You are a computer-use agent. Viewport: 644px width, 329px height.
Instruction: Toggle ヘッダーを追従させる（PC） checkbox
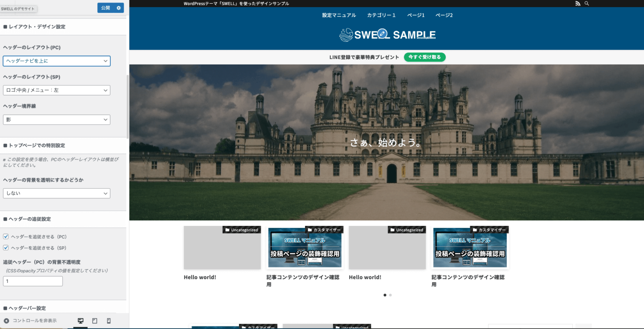6,236
